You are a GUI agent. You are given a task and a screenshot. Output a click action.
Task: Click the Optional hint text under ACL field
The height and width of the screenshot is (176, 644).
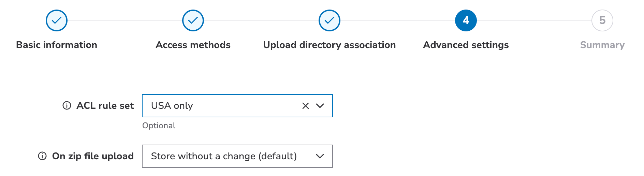coord(159,126)
